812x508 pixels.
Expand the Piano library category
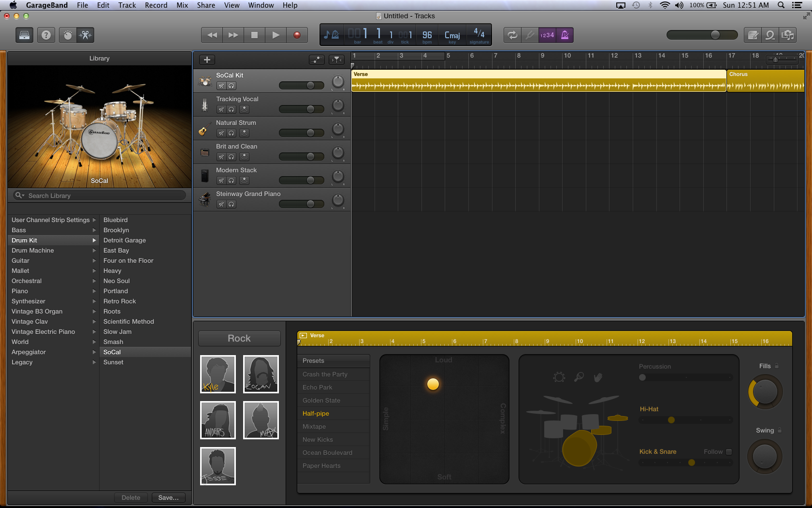coord(94,291)
